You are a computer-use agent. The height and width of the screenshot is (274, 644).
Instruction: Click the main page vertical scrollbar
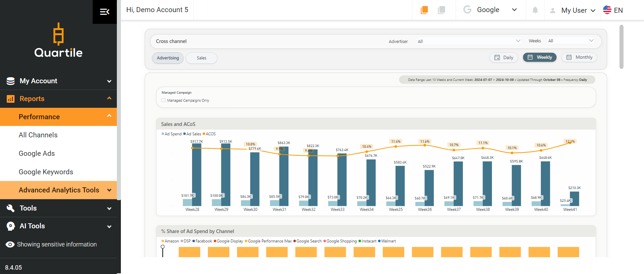622,47
